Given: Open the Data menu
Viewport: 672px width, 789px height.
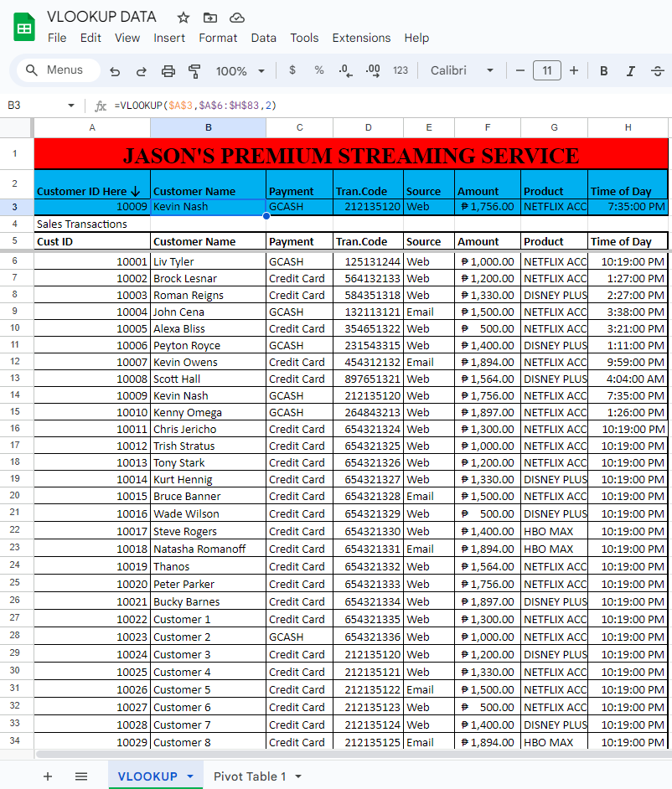Looking at the screenshot, I should click(x=264, y=39).
